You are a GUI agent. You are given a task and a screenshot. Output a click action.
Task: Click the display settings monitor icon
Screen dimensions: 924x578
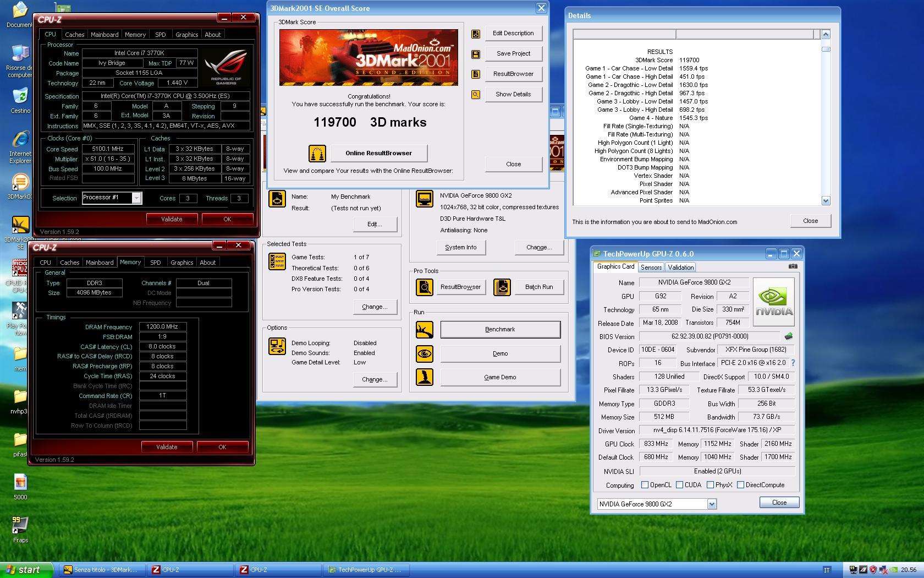[424, 199]
